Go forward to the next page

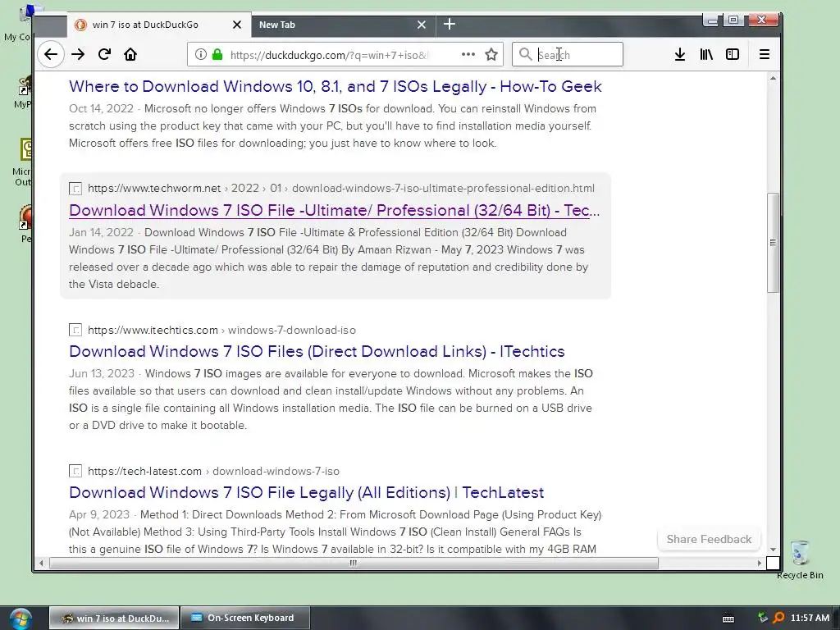tap(78, 54)
